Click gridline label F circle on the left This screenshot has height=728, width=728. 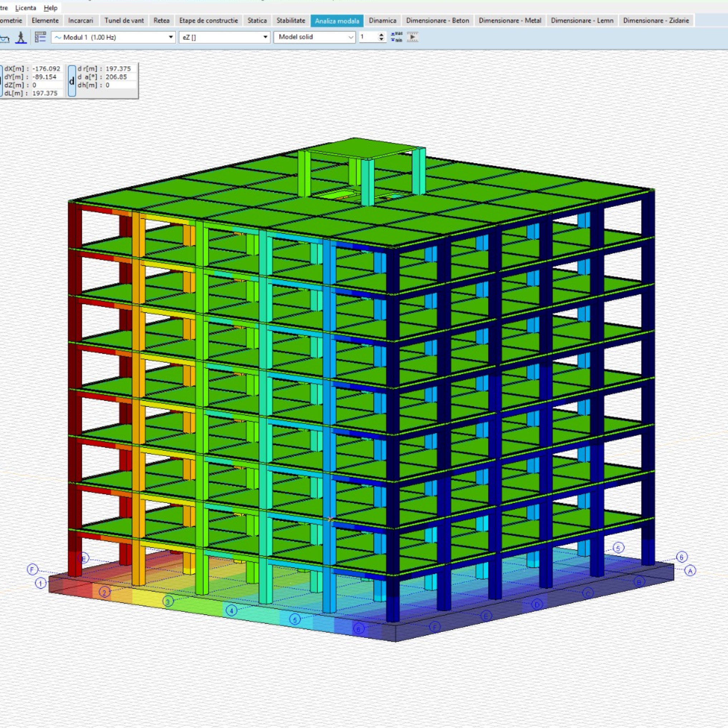[32, 569]
